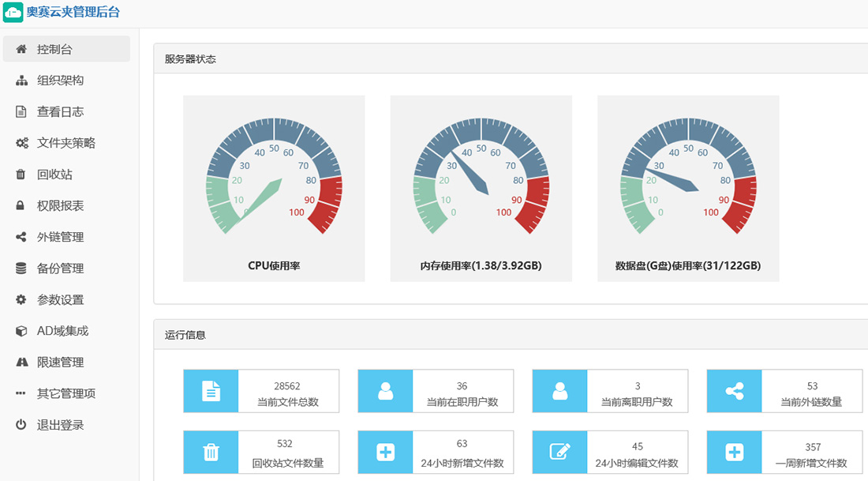Go to 查看日志 in the sidebar
868x481 pixels.
60,112
